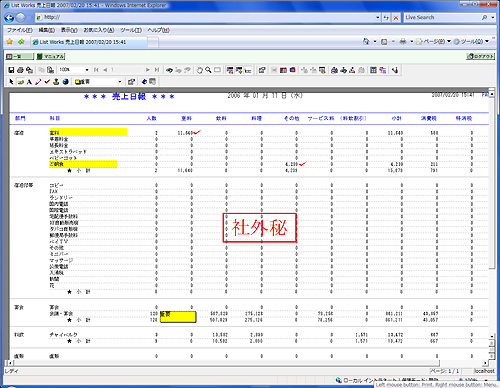This screenshot has width=500, height=388.
Task: Select the hand pan tool
Action: click(200, 70)
